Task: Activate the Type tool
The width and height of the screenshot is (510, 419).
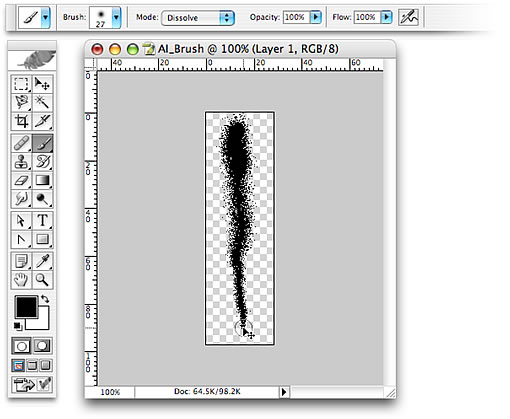Action: [x=42, y=221]
